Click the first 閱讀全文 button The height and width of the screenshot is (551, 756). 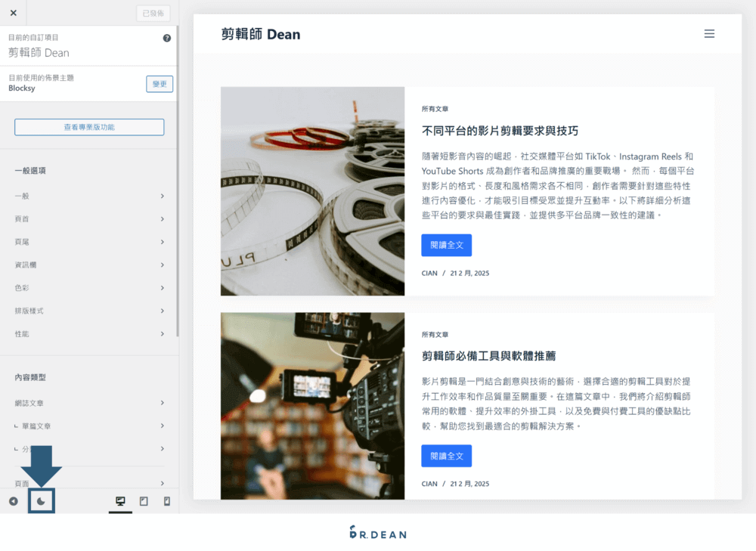(446, 245)
